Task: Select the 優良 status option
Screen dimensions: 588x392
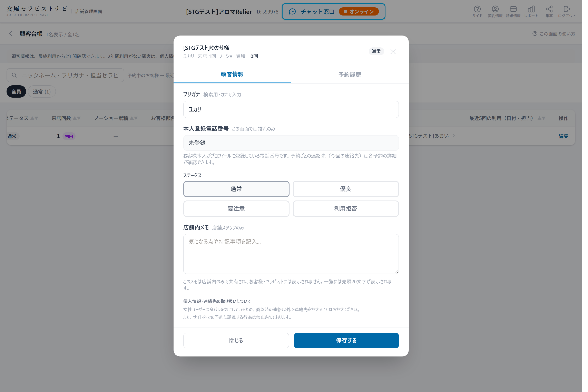Action: coord(346,189)
